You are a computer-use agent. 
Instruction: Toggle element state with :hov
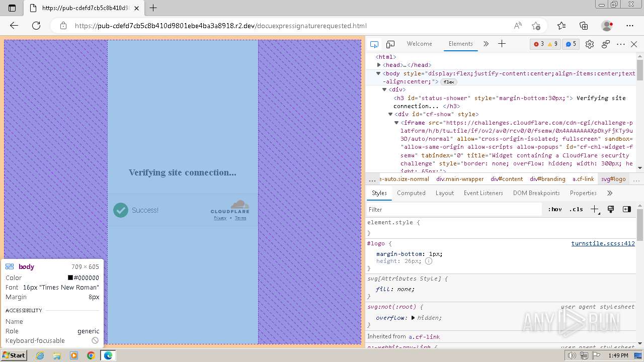tap(555, 210)
